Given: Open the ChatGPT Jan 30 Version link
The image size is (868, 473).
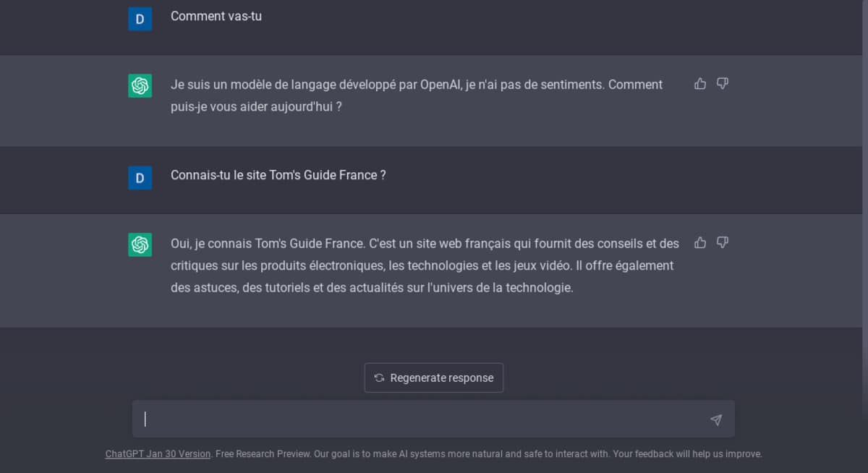Looking at the screenshot, I should [158, 454].
